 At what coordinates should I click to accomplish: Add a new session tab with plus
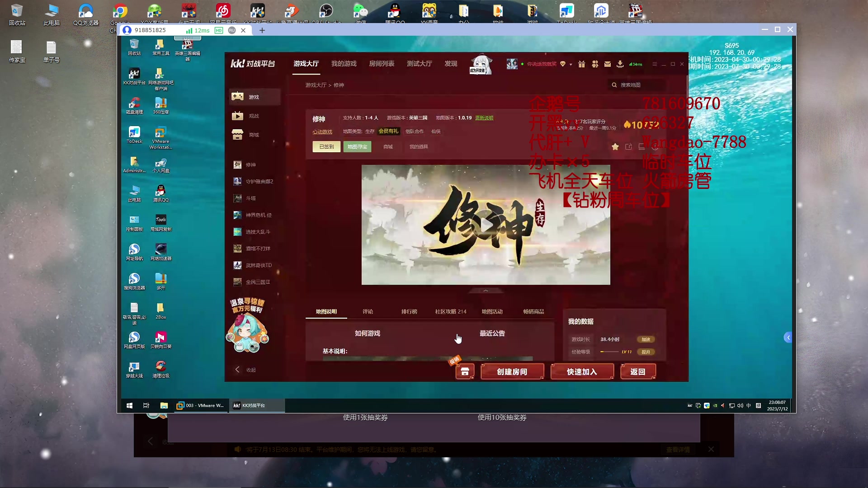pos(262,30)
